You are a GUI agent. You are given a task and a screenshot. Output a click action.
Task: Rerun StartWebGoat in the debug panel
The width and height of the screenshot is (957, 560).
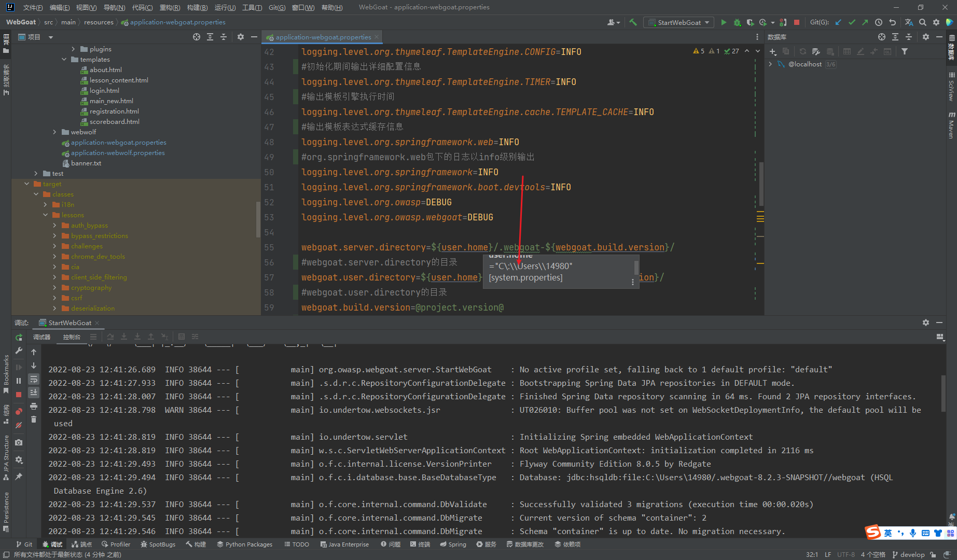click(19, 337)
